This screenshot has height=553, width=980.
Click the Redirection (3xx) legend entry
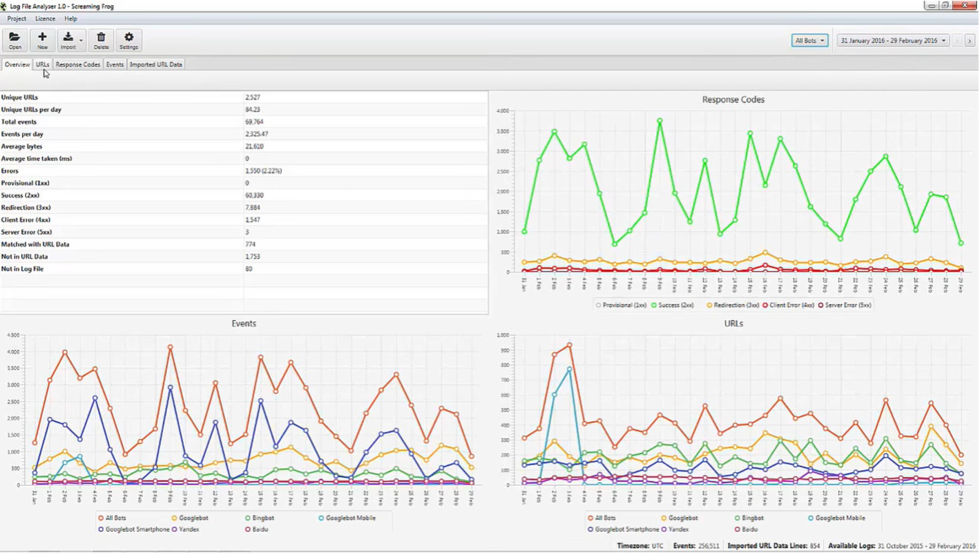733,305
